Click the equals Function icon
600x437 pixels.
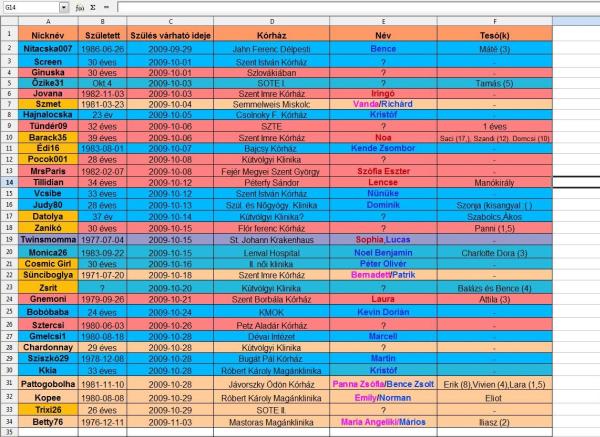pyautogui.click(x=106, y=7)
